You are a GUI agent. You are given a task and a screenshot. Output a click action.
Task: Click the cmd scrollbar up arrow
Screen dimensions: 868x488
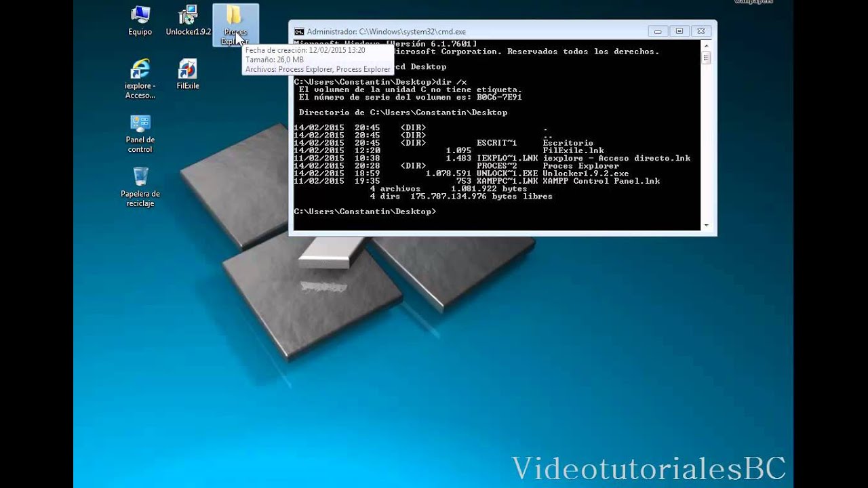pyautogui.click(x=706, y=44)
